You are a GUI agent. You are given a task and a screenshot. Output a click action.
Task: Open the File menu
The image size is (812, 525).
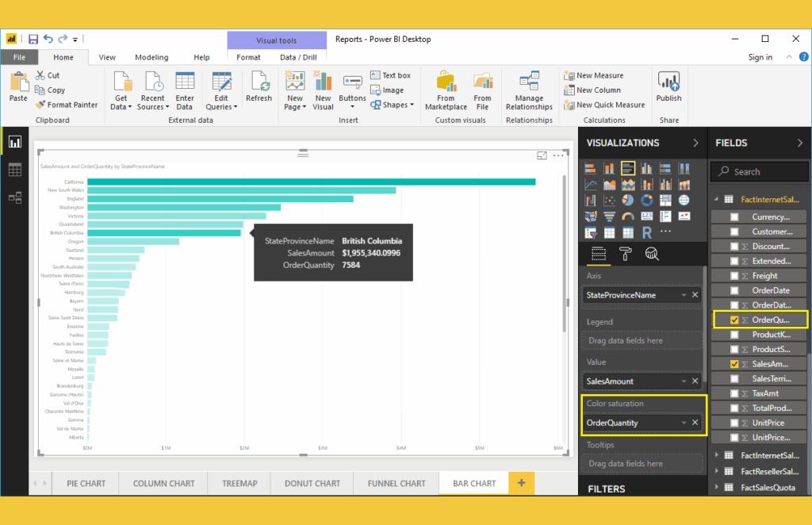(x=19, y=57)
